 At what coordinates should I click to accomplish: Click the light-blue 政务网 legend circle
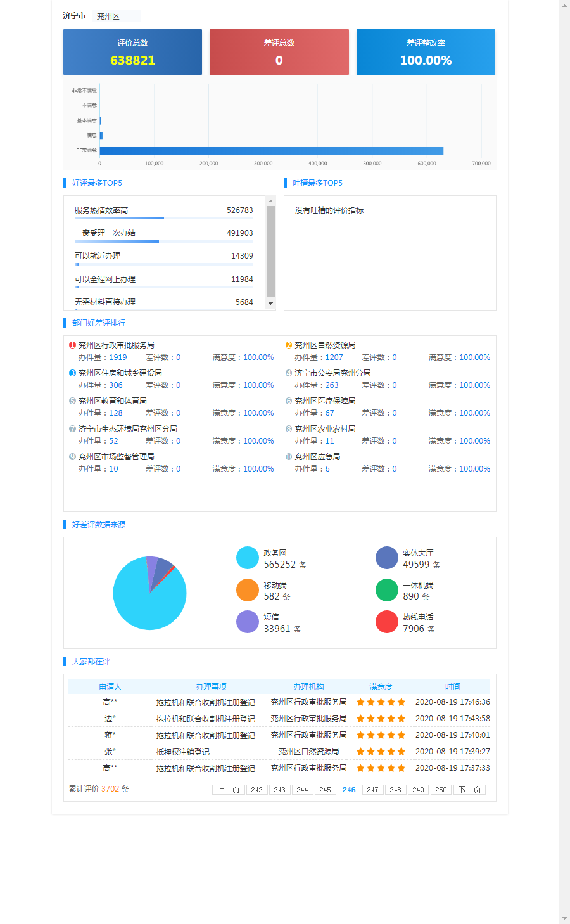click(248, 558)
